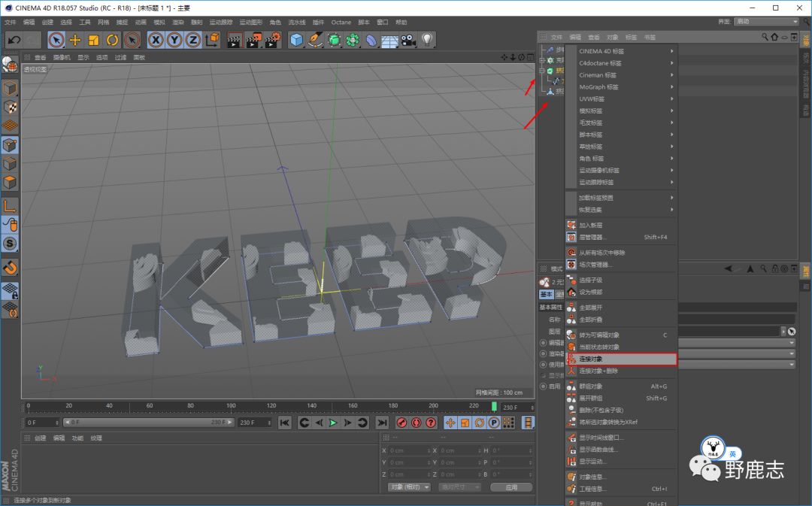
Task: Toggle the Y axis lock
Action: point(174,40)
